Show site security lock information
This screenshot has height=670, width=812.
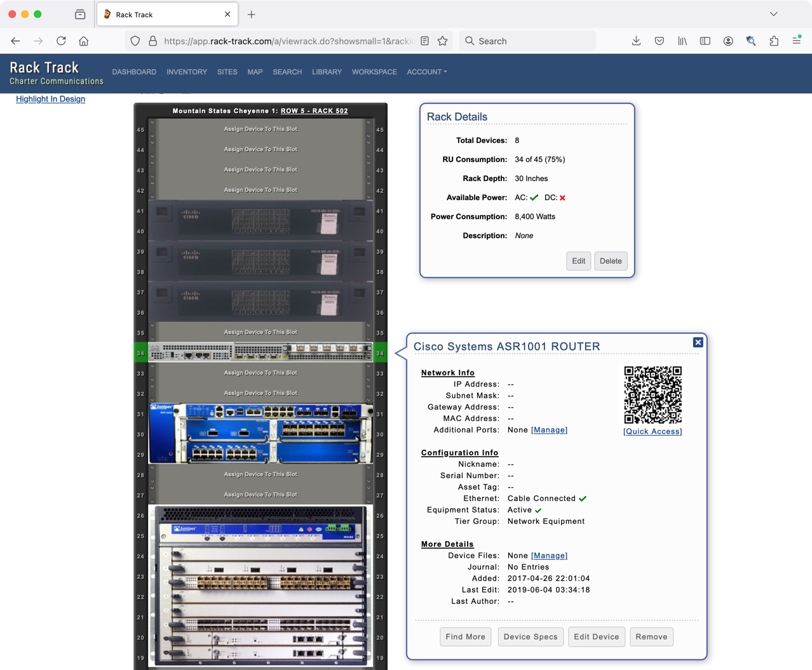152,41
